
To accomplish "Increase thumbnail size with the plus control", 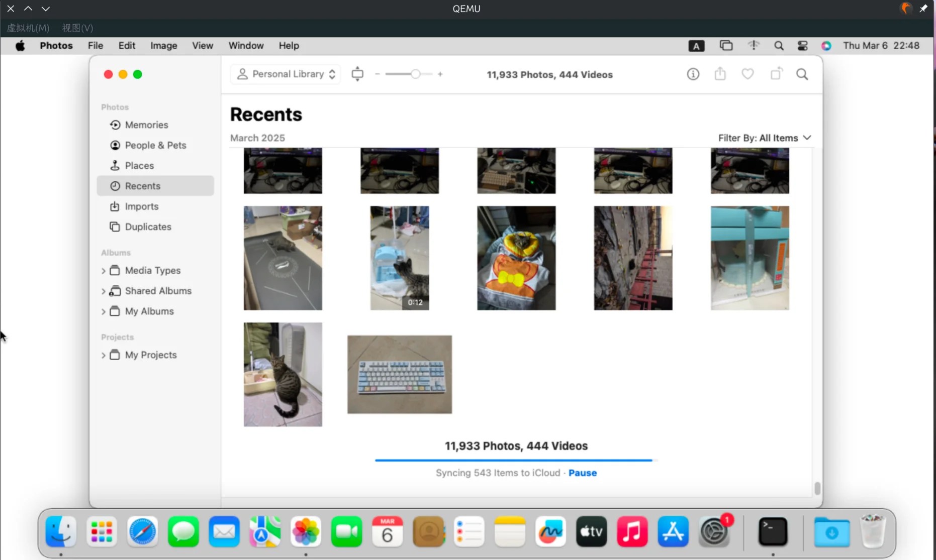I will (x=440, y=74).
